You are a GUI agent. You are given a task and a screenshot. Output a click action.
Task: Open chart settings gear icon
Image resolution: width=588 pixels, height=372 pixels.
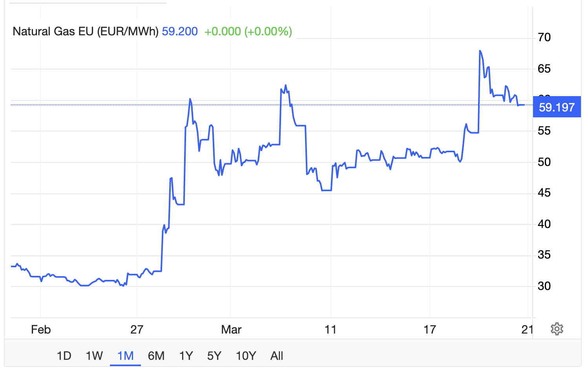(557, 329)
